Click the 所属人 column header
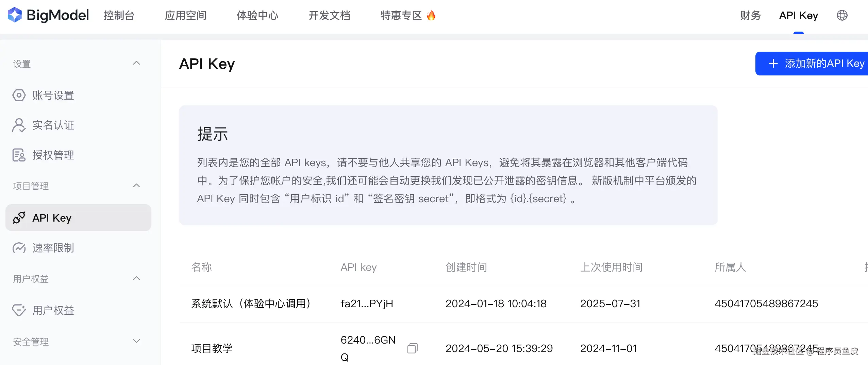Screen dimensions: 868x365 click(730, 267)
